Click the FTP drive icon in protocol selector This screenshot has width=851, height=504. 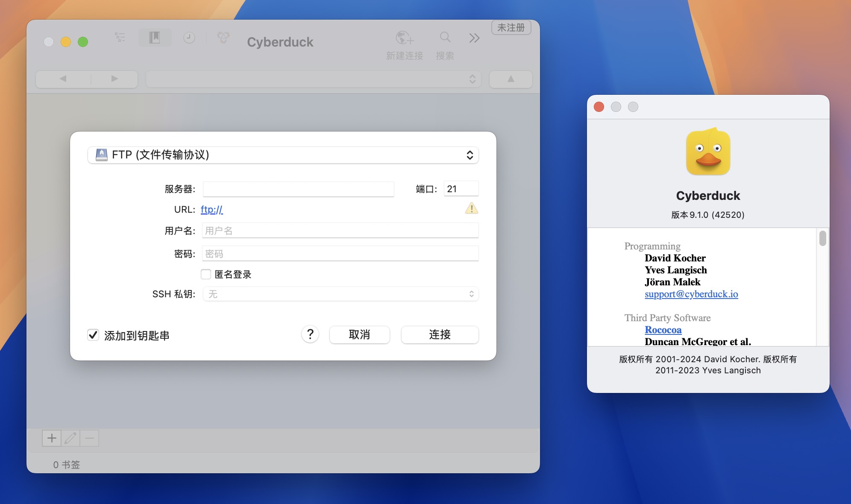[x=102, y=155]
